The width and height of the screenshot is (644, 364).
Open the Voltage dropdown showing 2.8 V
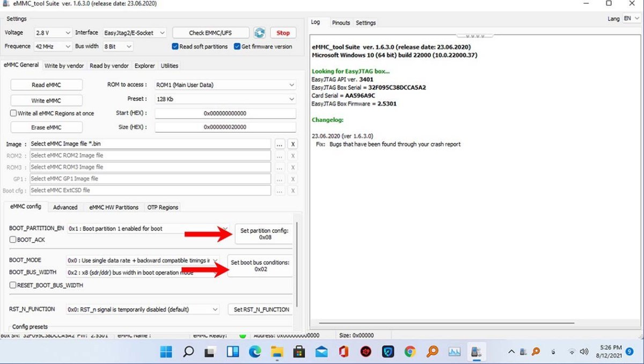[53, 33]
